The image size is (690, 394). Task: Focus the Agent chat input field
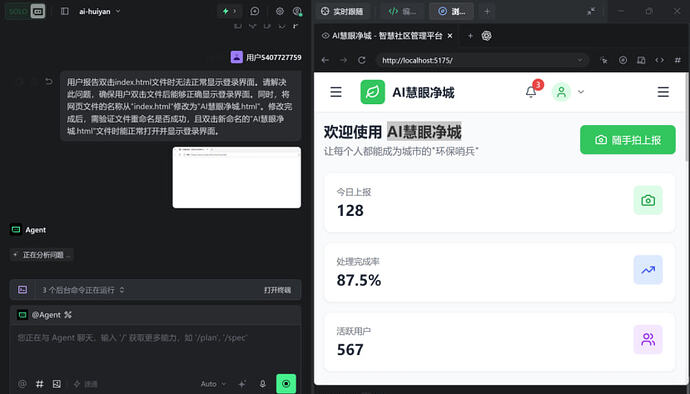(x=155, y=348)
